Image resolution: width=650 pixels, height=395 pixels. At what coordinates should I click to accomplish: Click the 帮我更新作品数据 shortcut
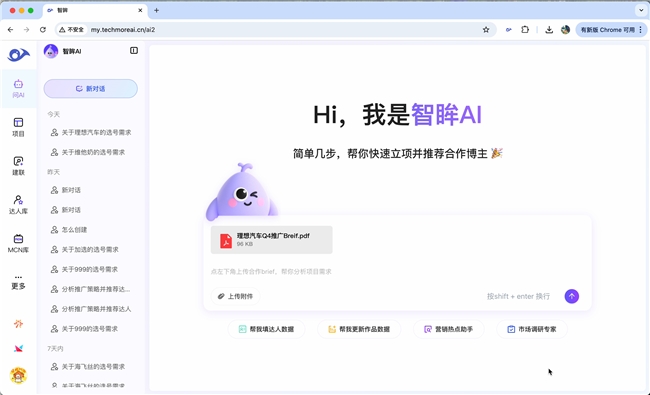click(x=359, y=329)
